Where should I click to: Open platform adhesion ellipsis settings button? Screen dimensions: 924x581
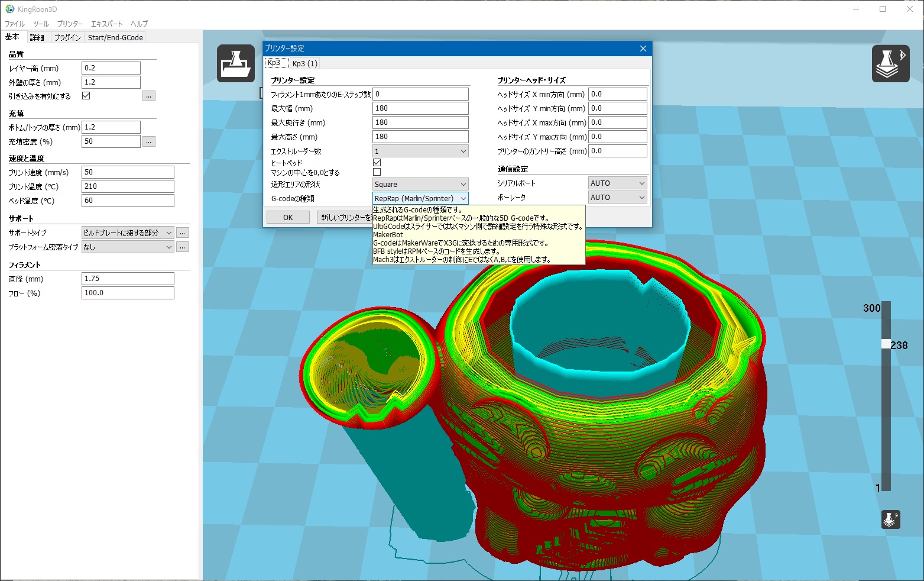(x=183, y=247)
